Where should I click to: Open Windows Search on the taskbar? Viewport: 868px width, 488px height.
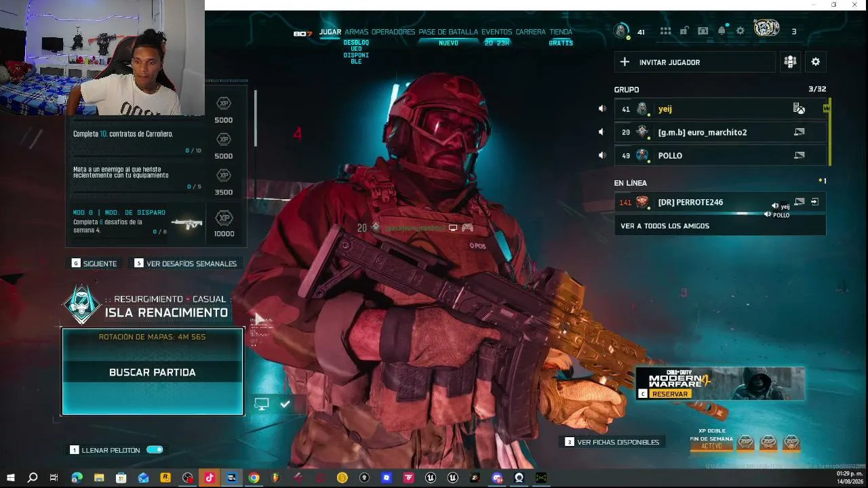point(32,478)
